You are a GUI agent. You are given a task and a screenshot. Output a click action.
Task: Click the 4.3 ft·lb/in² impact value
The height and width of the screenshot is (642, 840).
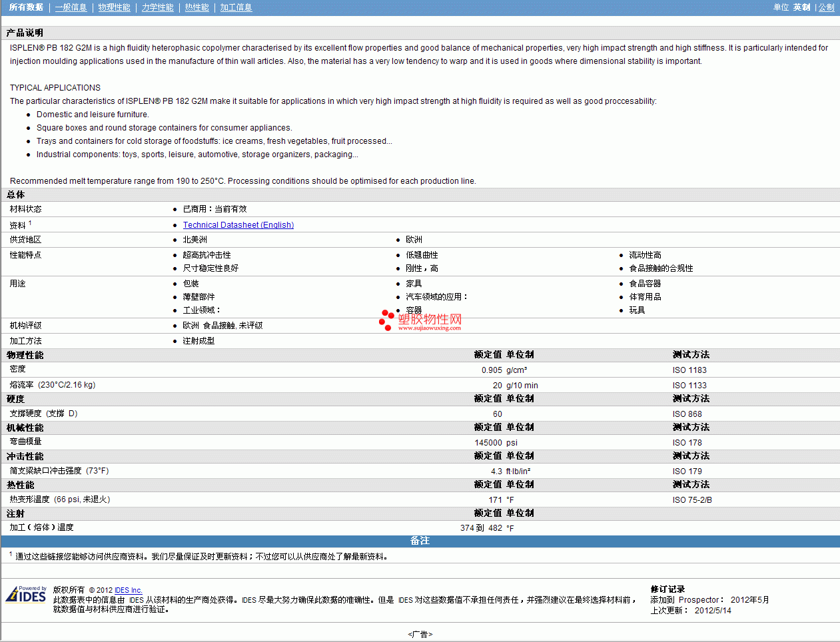511,472
